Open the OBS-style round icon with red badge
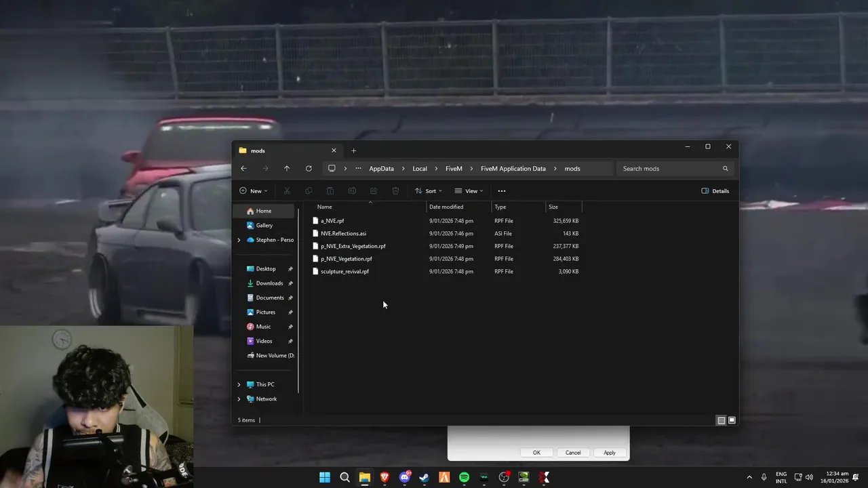The width and height of the screenshot is (868, 488). [x=504, y=477]
